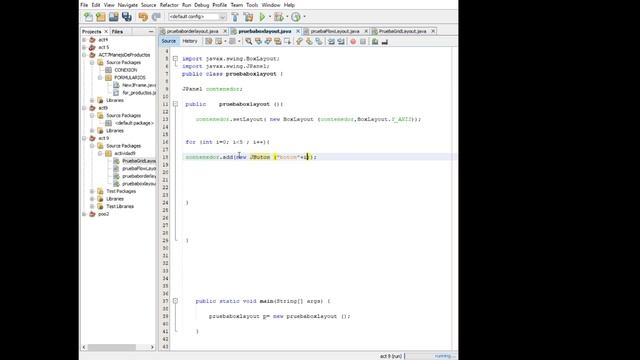Click the Last Edit editor icon

[x=209, y=41]
